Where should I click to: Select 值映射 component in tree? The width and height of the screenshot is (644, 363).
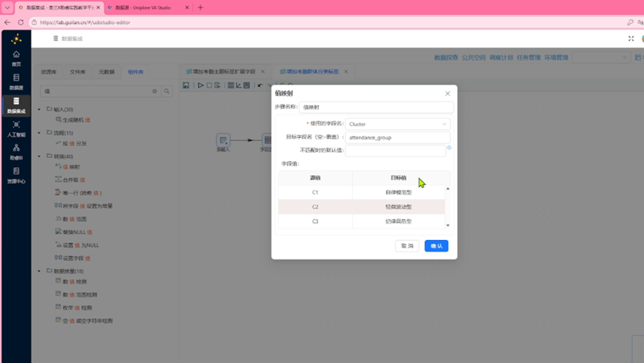click(x=68, y=167)
